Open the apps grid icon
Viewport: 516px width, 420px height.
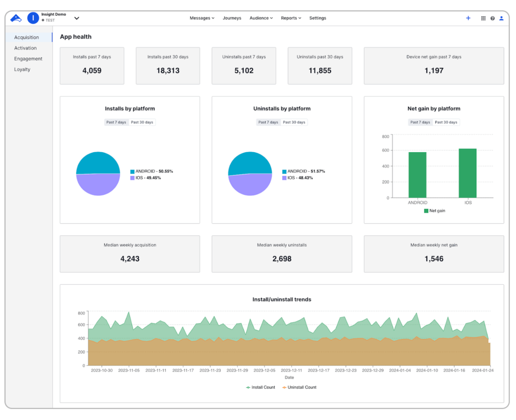click(483, 18)
